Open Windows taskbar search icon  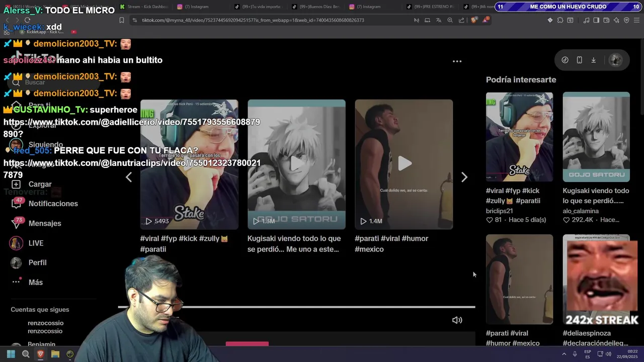click(x=26, y=354)
